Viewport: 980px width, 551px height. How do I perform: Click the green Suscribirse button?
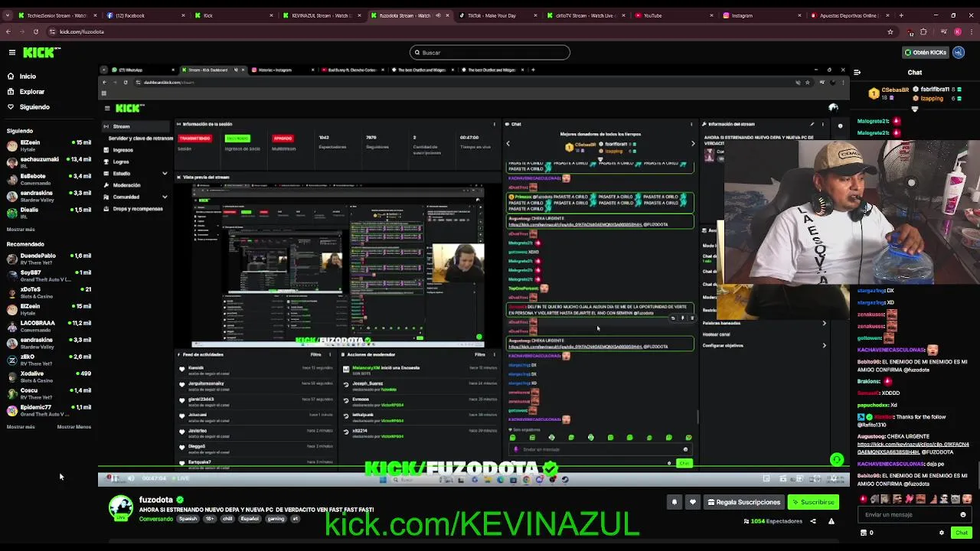coord(813,502)
